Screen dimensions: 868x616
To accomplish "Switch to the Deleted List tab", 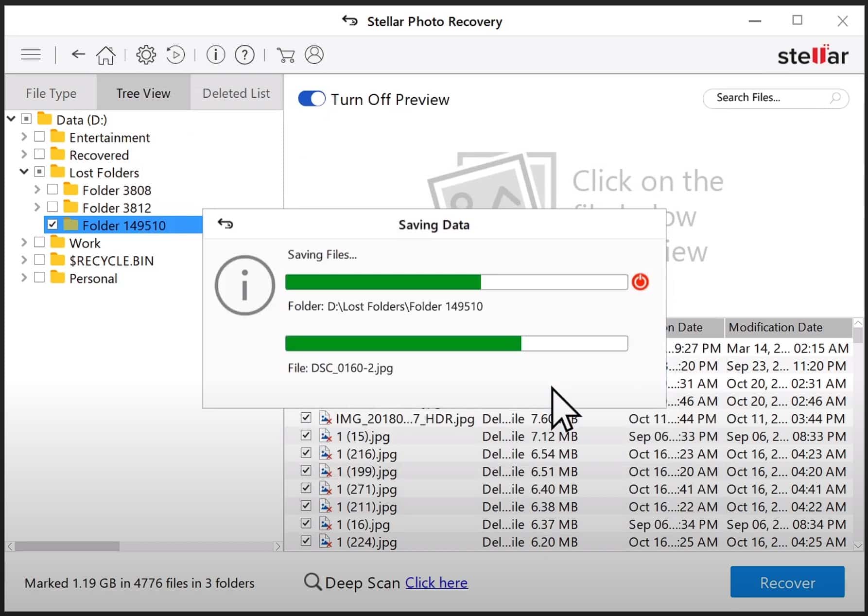I will 236,93.
